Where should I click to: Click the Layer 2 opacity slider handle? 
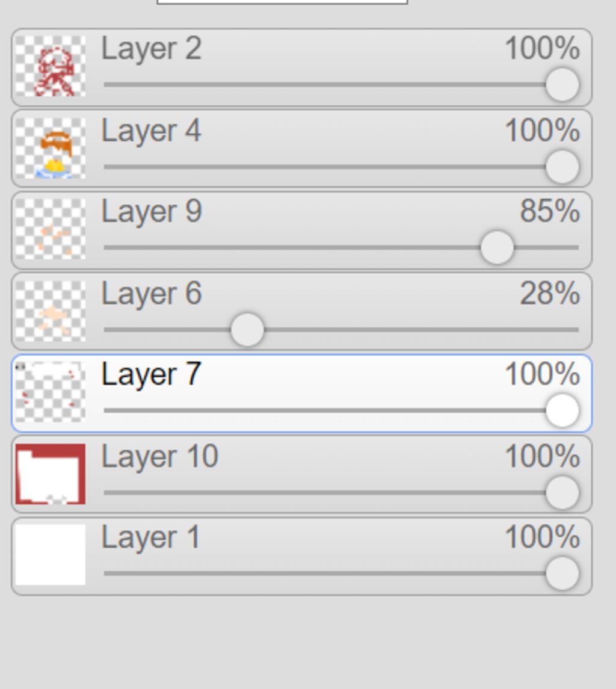562,85
